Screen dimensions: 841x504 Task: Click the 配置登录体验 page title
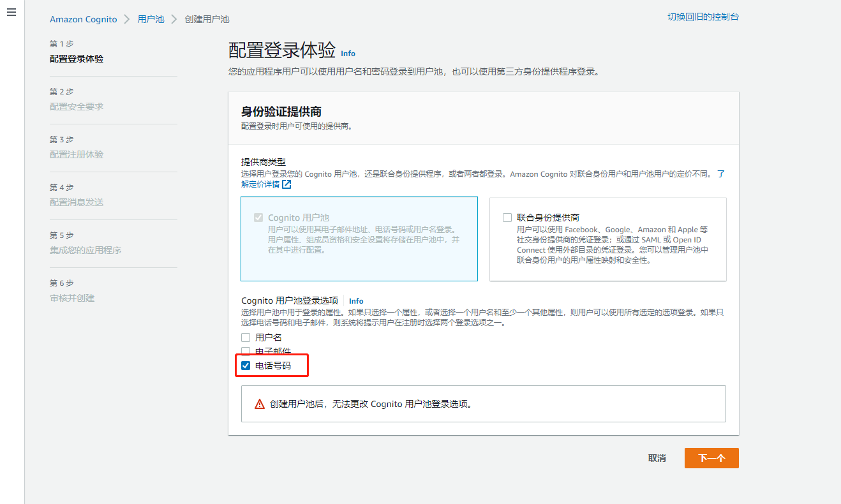[x=282, y=50]
